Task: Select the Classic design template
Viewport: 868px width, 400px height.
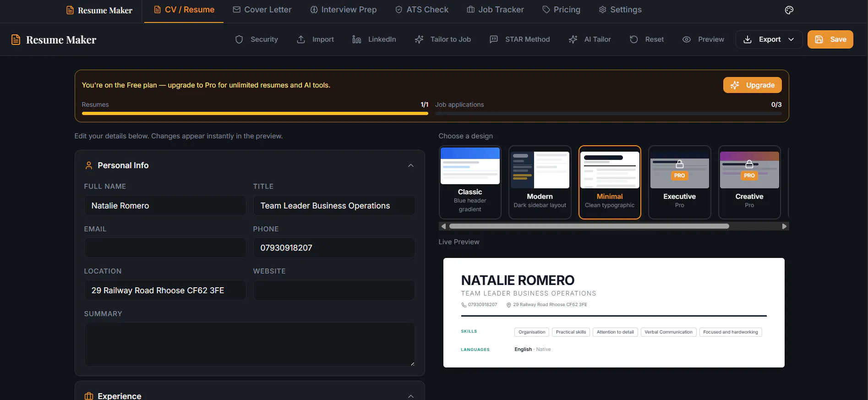Action: [470, 182]
